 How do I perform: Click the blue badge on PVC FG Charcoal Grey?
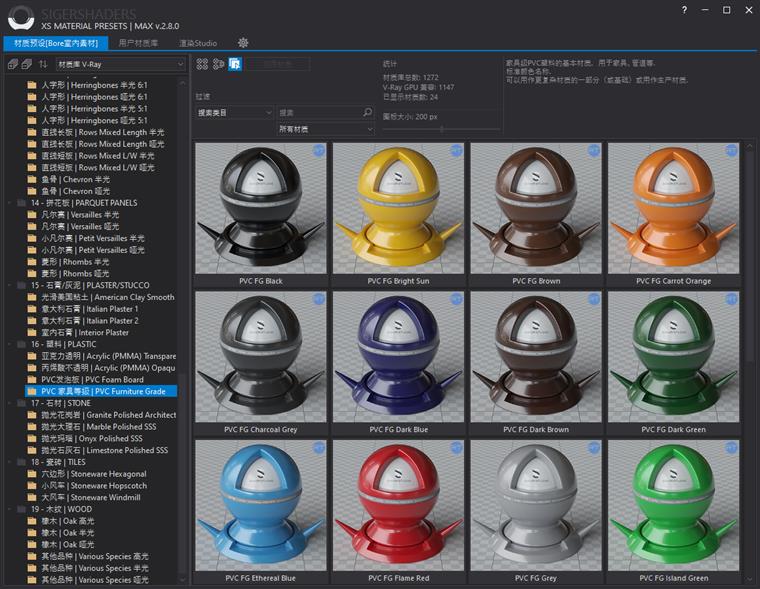pyautogui.click(x=319, y=299)
